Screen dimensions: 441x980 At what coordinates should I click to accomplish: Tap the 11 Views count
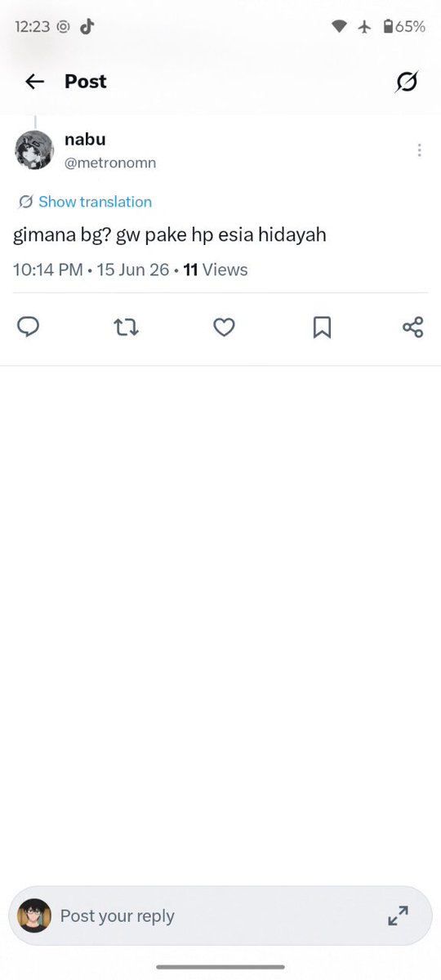[x=215, y=269]
